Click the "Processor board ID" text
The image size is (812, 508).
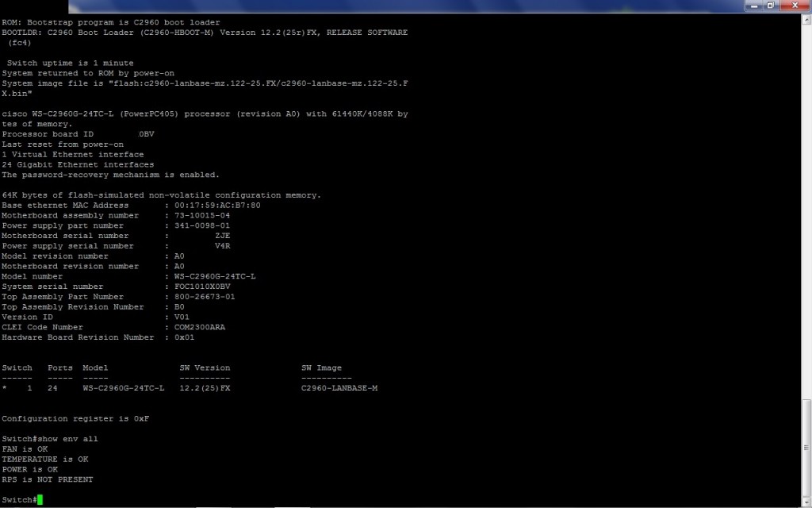click(x=48, y=134)
